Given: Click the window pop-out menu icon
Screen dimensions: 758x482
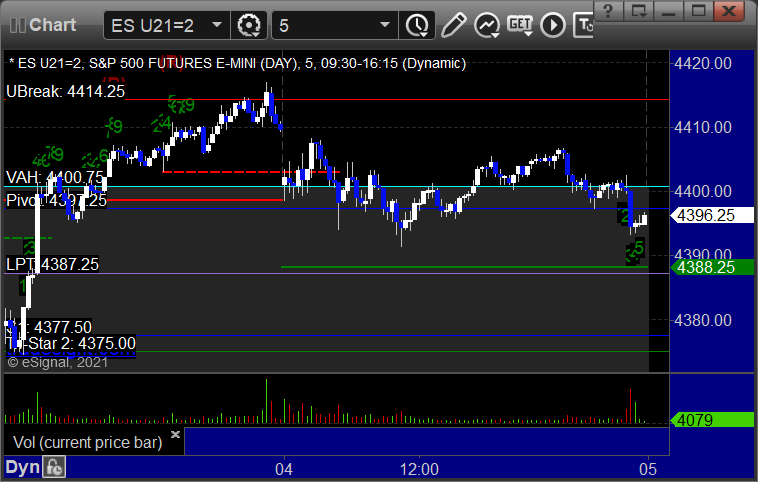Looking at the screenshot, I should point(639,11).
